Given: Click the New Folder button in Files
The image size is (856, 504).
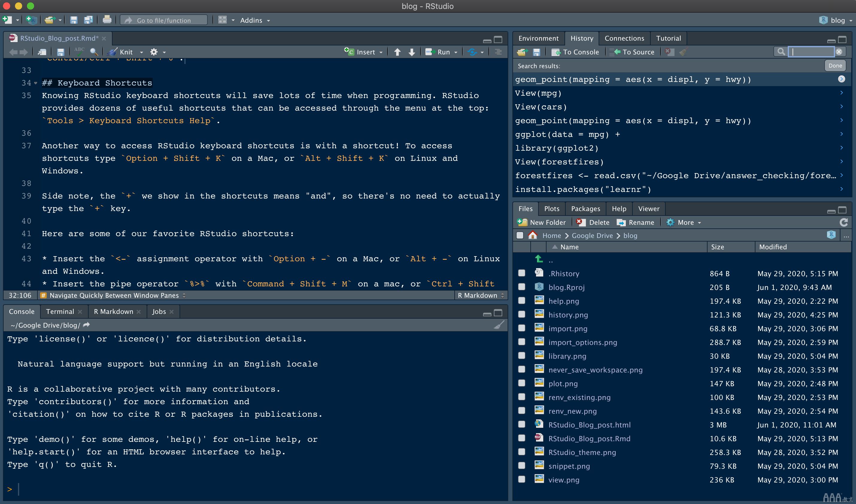Looking at the screenshot, I should (x=541, y=223).
